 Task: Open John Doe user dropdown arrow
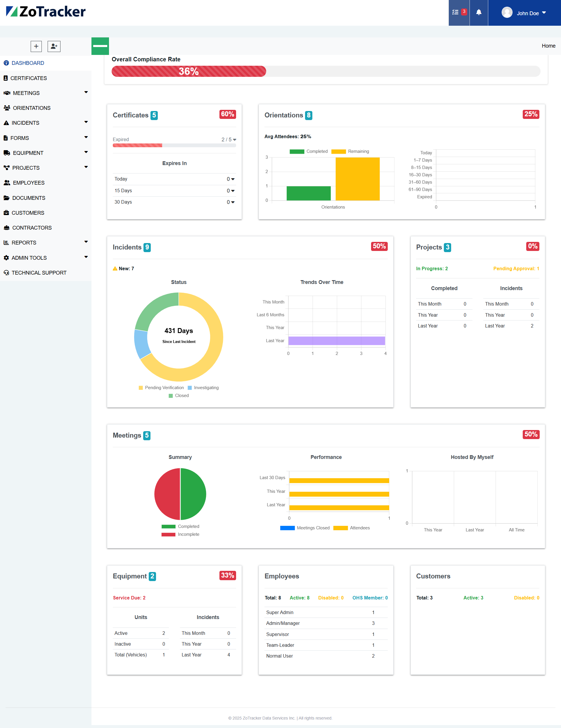tap(544, 13)
